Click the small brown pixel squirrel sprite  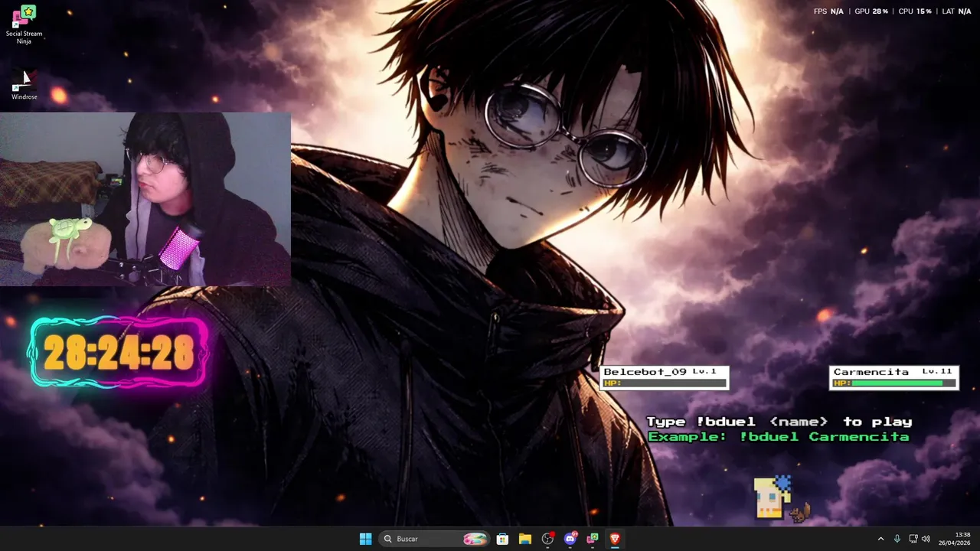click(x=801, y=513)
